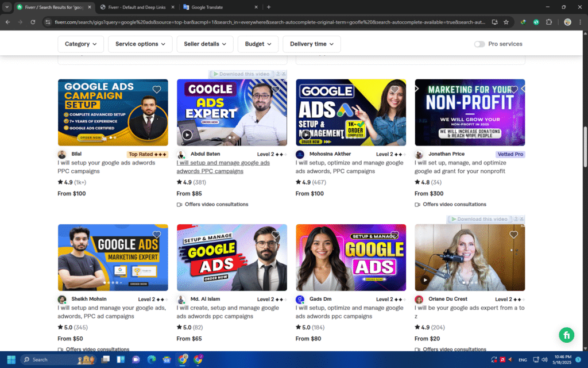Click the heart on Gads Dm's gig
The height and width of the screenshot is (368, 588).
click(394, 235)
